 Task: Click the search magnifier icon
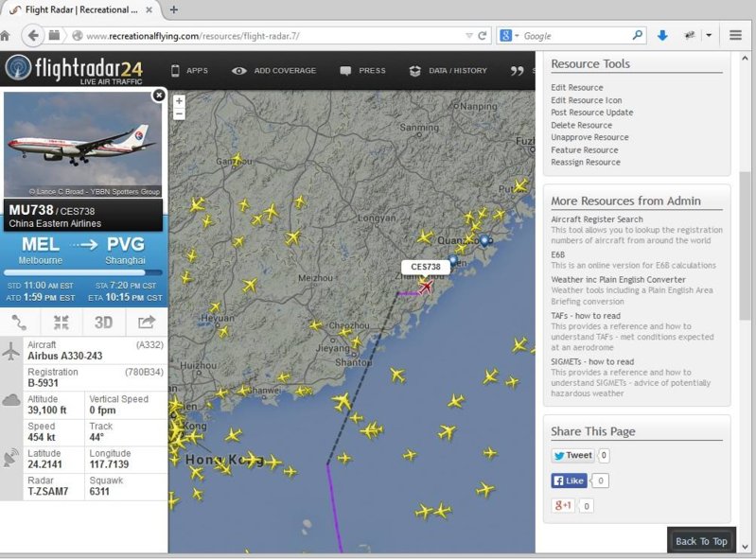pos(638,35)
